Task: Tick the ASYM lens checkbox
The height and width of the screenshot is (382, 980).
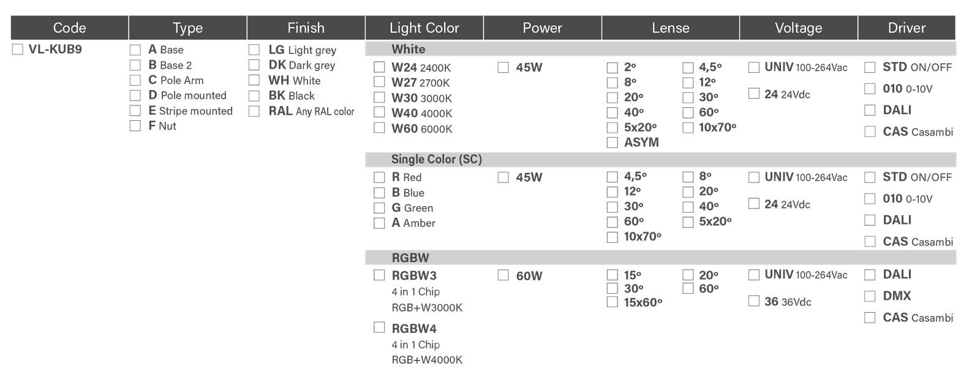Action: click(x=612, y=143)
